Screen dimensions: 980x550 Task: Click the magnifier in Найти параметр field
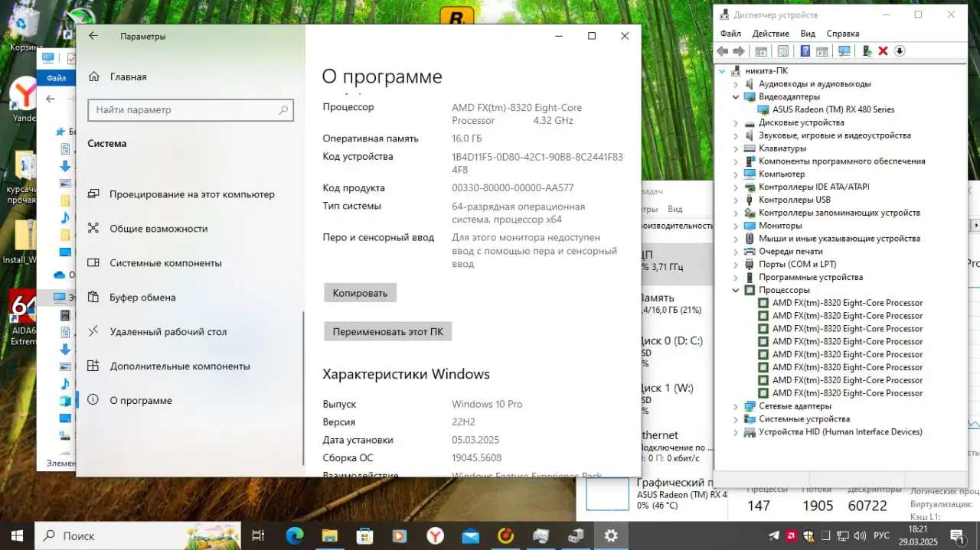click(283, 110)
